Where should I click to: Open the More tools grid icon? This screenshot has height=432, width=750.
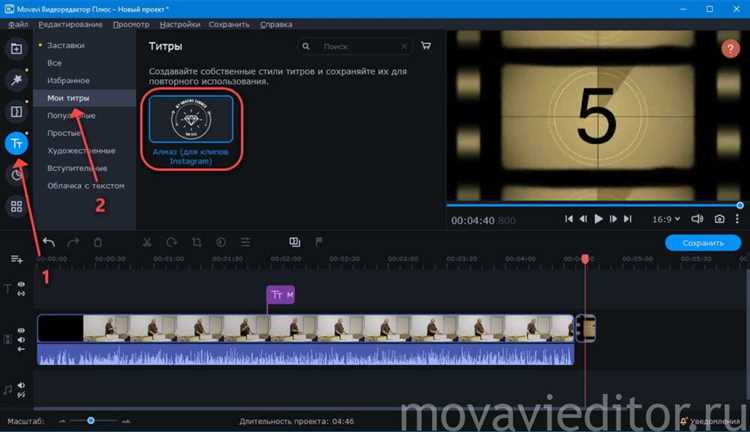16,206
